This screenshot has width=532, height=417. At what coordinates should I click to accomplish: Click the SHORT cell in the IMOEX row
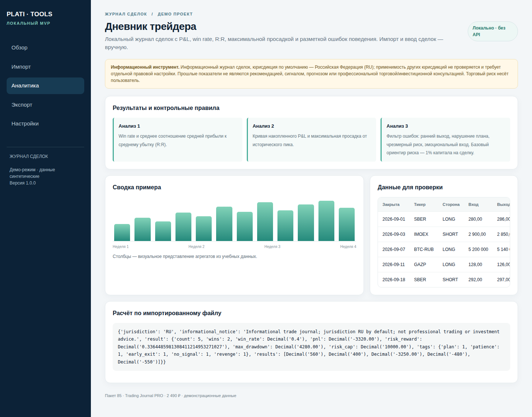(450, 234)
